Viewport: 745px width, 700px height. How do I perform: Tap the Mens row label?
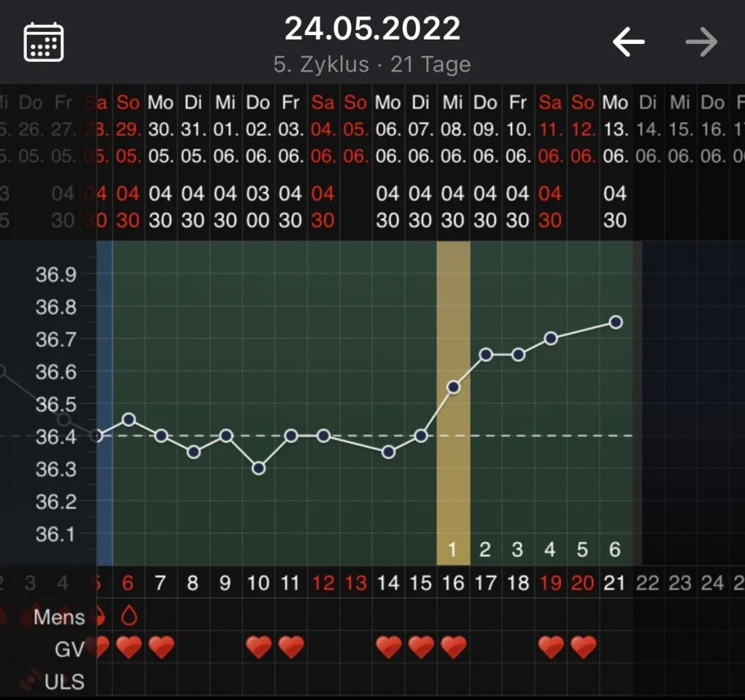[x=59, y=617]
